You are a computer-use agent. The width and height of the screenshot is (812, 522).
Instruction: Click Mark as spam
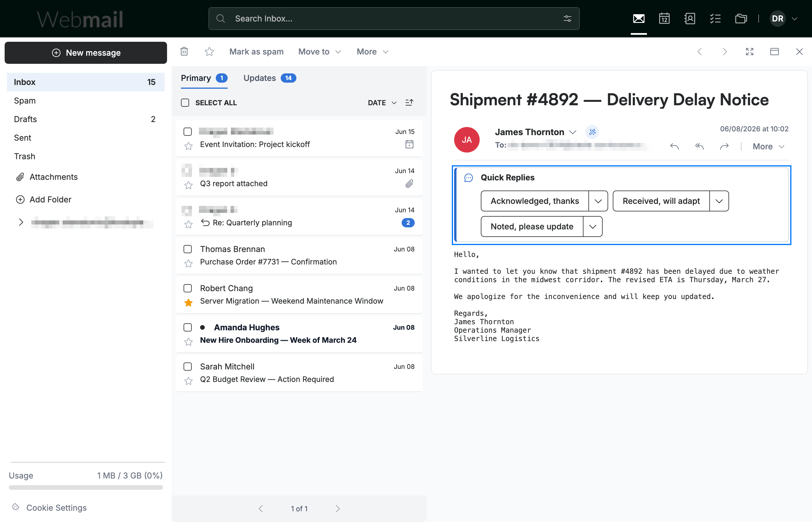pos(257,52)
